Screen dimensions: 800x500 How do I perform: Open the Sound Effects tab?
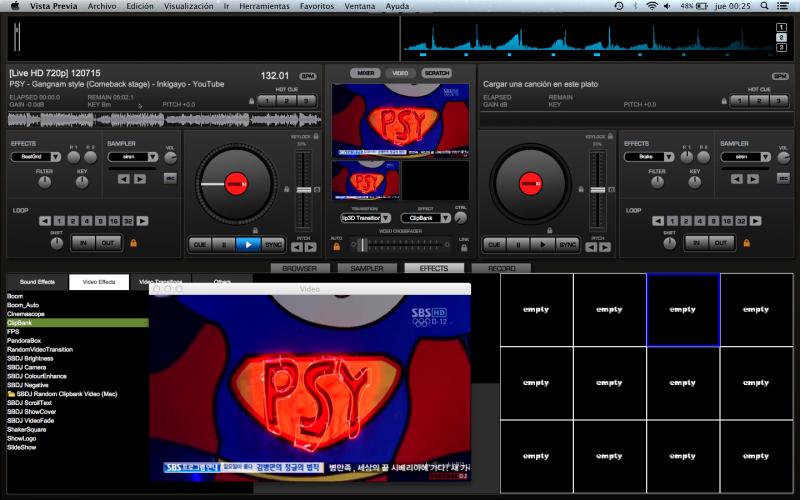[x=37, y=282]
